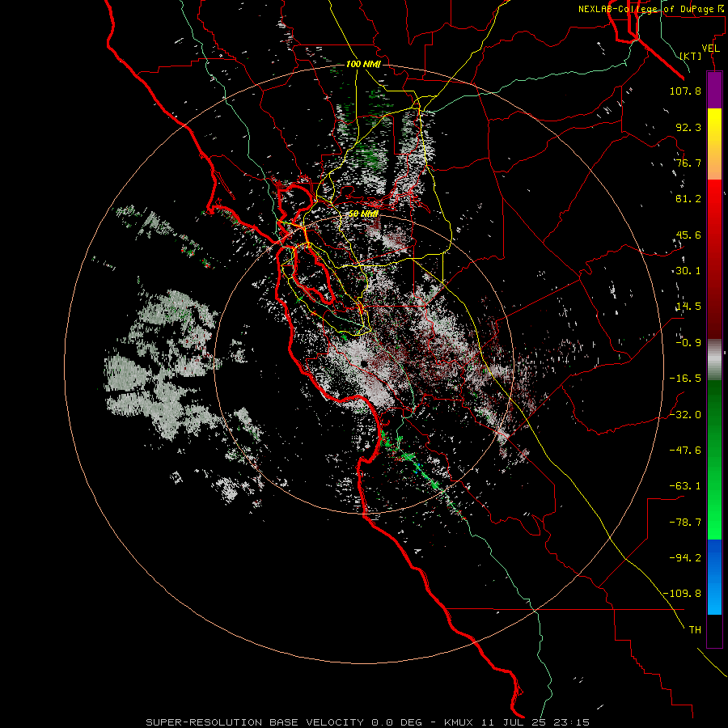The image size is (728, 728).
Task: Click the -16.5 velocity scale value
Action: pyautogui.click(x=685, y=379)
